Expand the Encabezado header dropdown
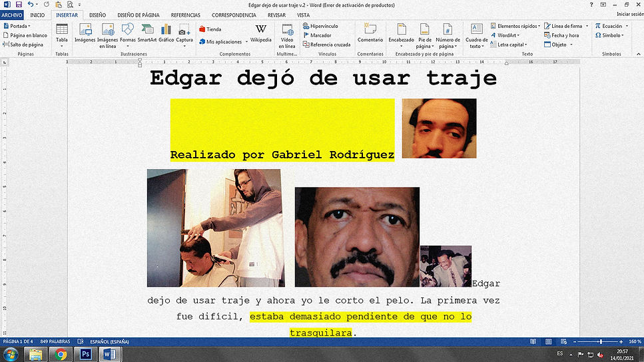The width and height of the screenshot is (644, 362). [402, 36]
